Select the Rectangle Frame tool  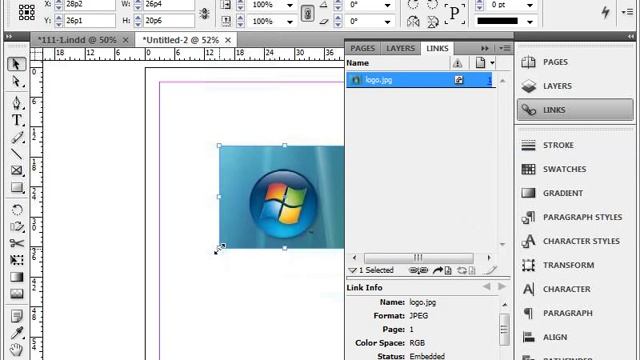tap(16, 170)
